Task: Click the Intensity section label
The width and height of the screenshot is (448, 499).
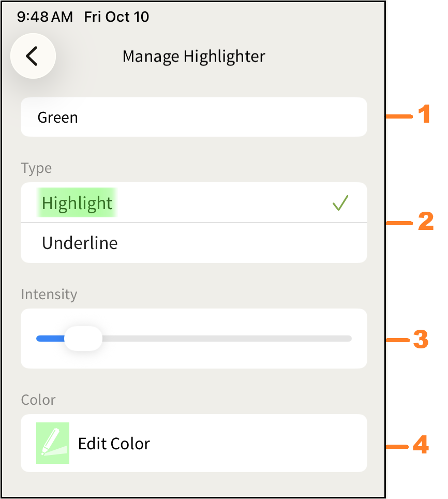Action: (49, 295)
